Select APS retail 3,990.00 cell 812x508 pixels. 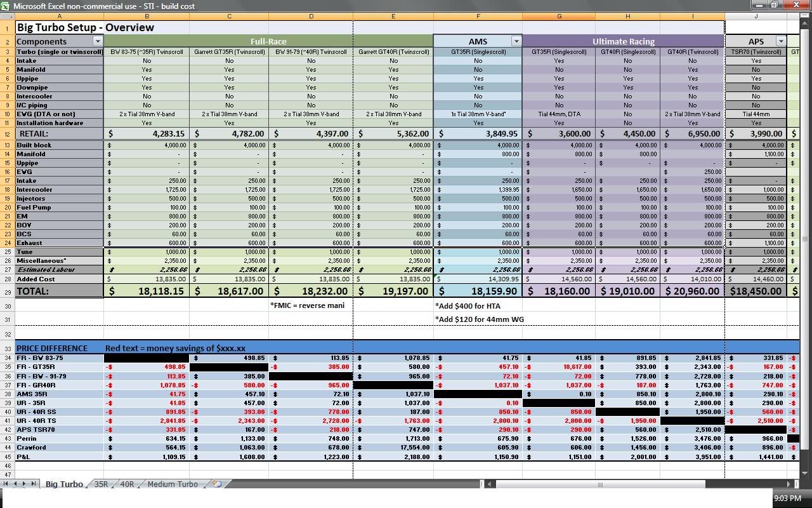(756, 134)
